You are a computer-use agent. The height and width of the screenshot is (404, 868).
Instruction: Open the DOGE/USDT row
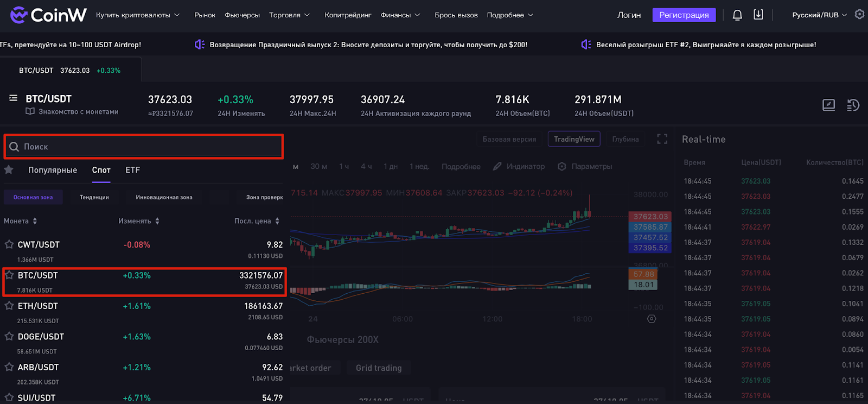click(144, 343)
